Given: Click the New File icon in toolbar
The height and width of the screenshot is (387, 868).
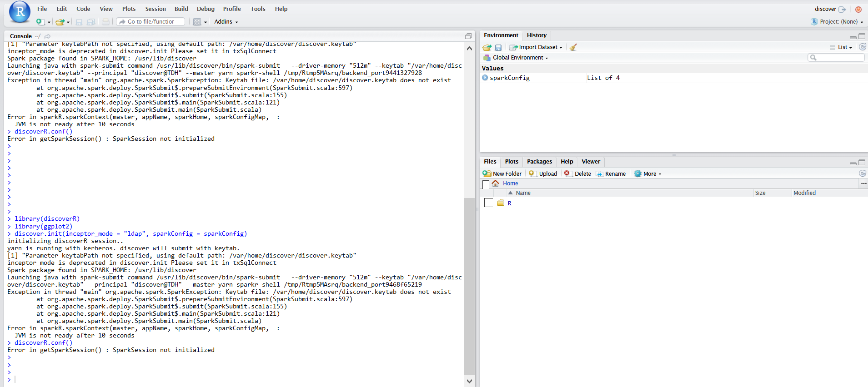Looking at the screenshot, I should (x=40, y=22).
